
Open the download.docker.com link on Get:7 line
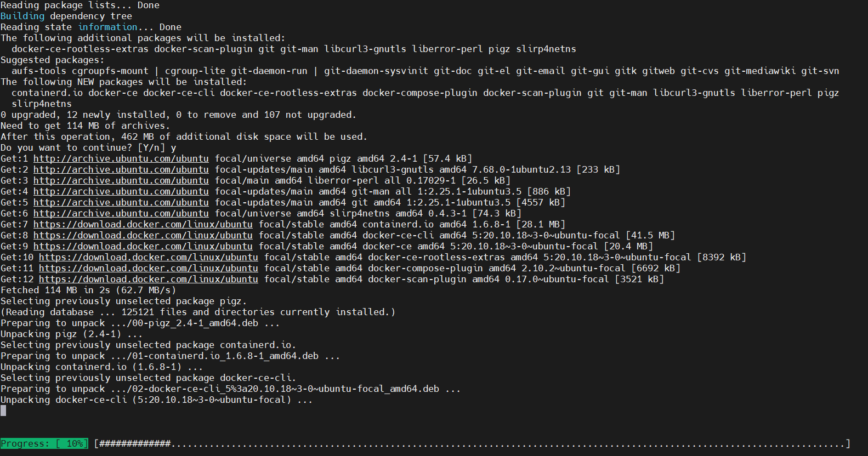click(143, 225)
